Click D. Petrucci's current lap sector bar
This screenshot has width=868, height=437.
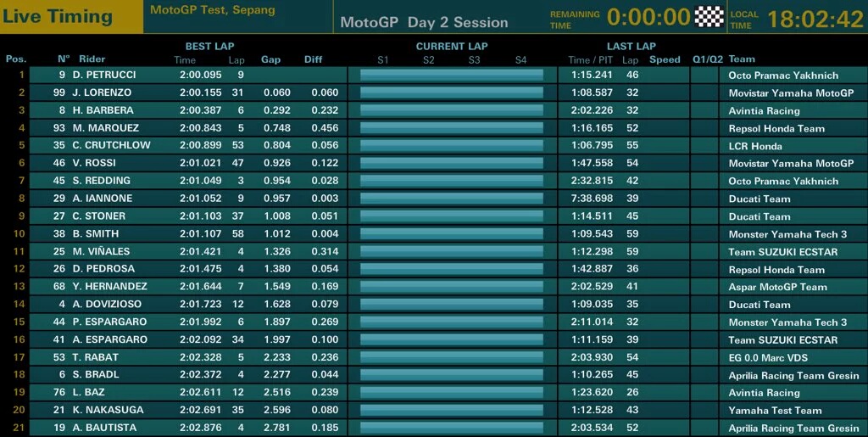(x=452, y=75)
